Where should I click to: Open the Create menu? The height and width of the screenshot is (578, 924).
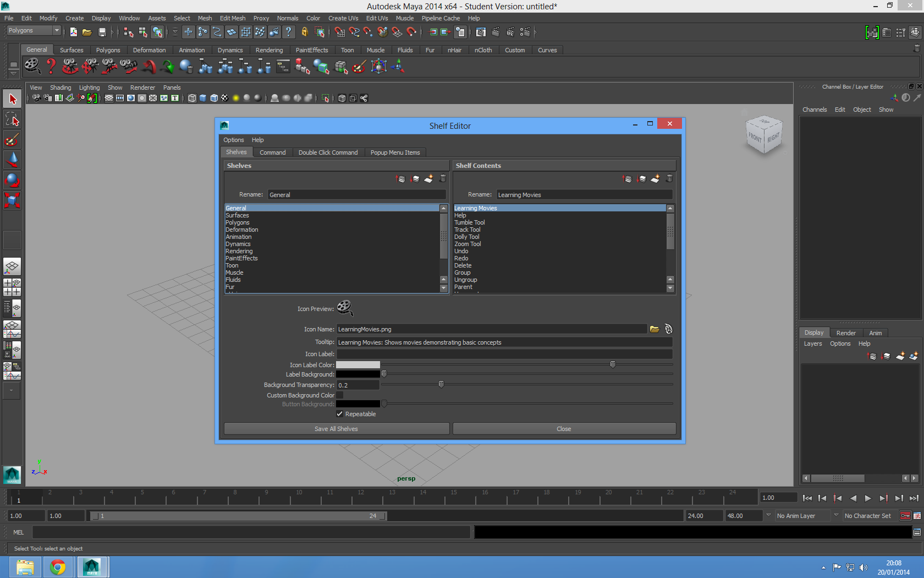pyautogui.click(x=75, y=18)
